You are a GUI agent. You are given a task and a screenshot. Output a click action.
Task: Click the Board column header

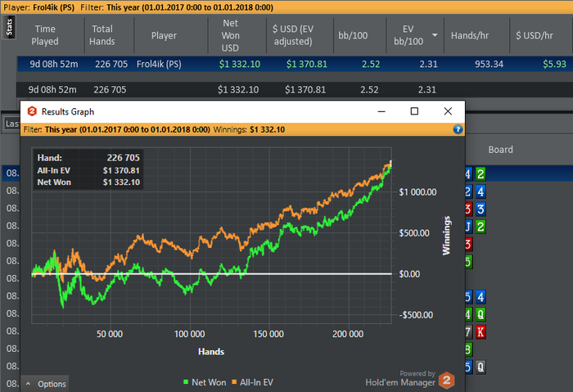pyautogui.click(x=501, y=150)
